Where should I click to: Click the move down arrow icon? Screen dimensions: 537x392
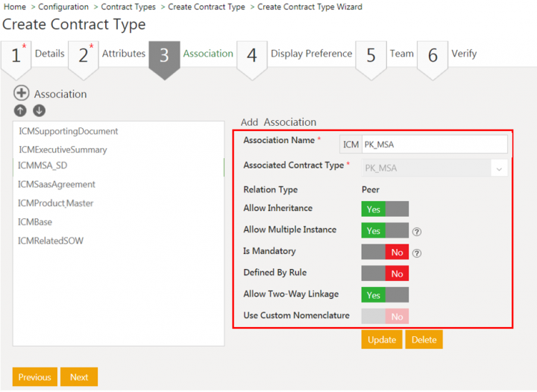pyautogui.click(x=39, y=110)
